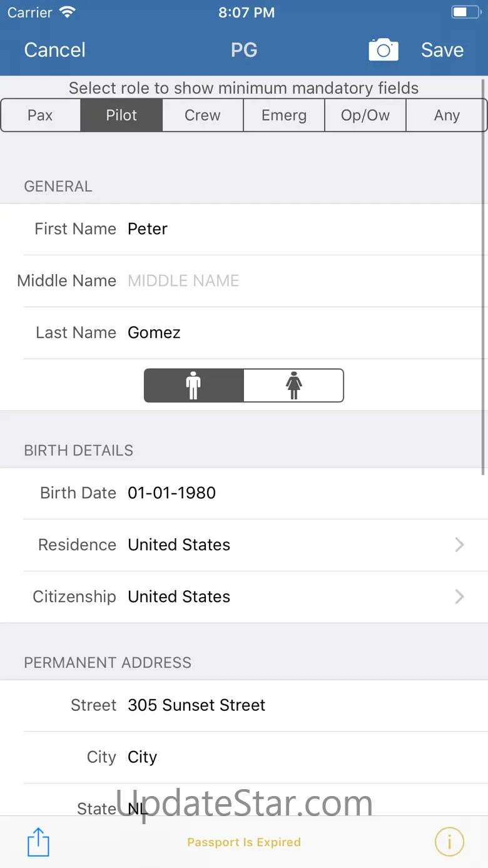Select the Pilot role
The height and width of the screenshot is (868, 488).
click(121, 115)
